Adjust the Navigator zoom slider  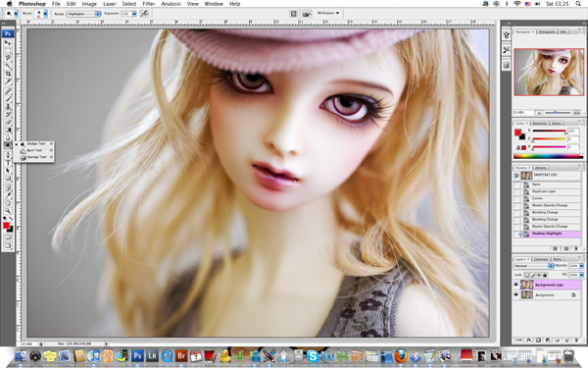tap(556, 112)
